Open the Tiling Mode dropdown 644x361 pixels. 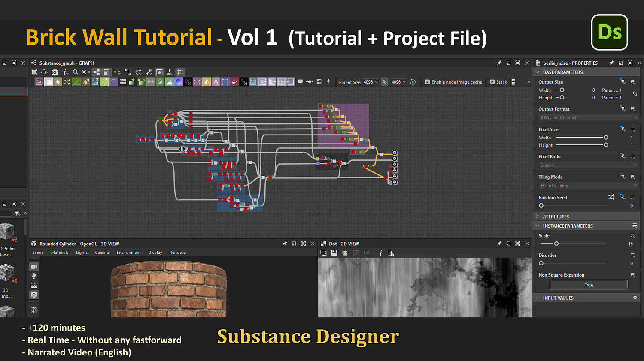point(589,186)
